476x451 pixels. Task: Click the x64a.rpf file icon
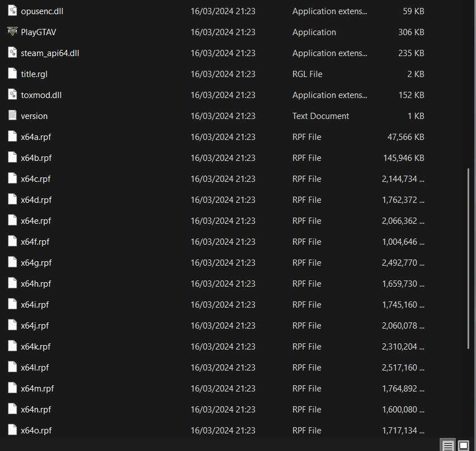[x=12, y=136]
